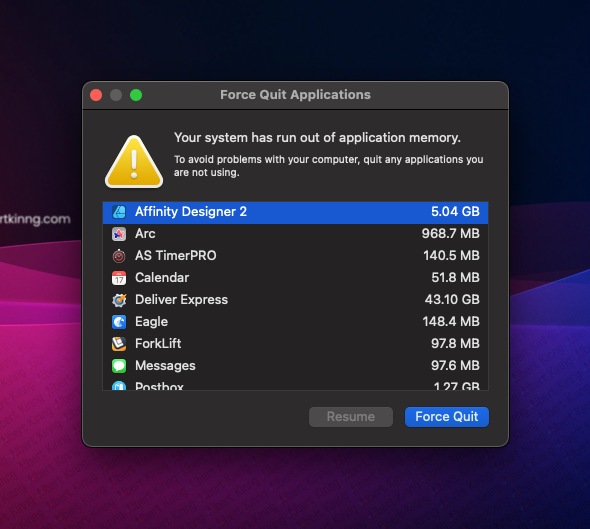Click the Deliver Express app icon
The width and height of the screenshot is (590, 529).
119,300
